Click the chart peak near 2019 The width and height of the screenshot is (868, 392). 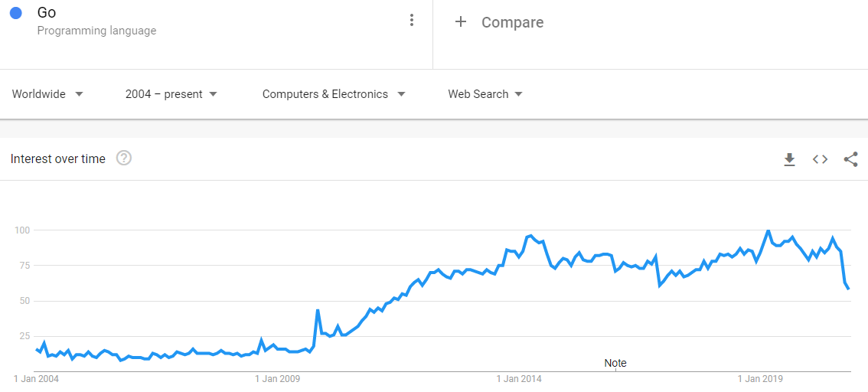pos(768,230)
